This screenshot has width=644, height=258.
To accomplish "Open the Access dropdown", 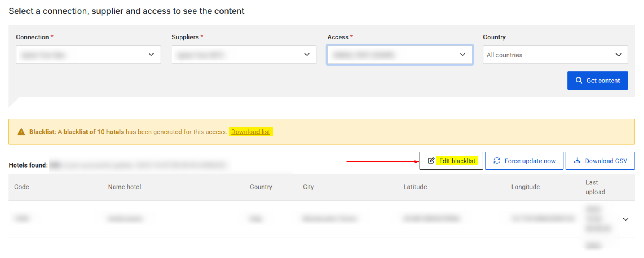I will [x=399, y=55].
